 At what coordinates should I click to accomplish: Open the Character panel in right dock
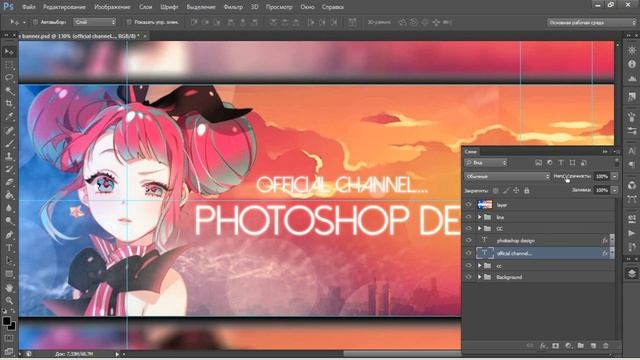[632, 151]
